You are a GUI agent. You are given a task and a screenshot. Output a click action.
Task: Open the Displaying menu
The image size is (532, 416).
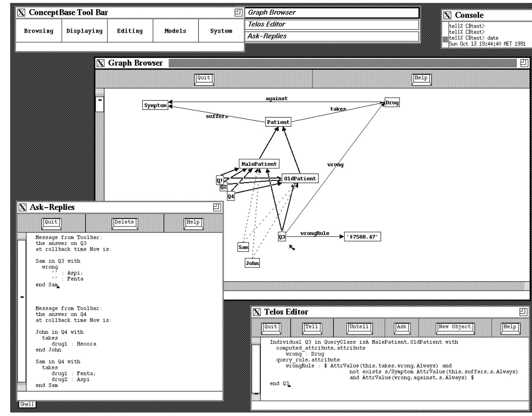(85, 31)
